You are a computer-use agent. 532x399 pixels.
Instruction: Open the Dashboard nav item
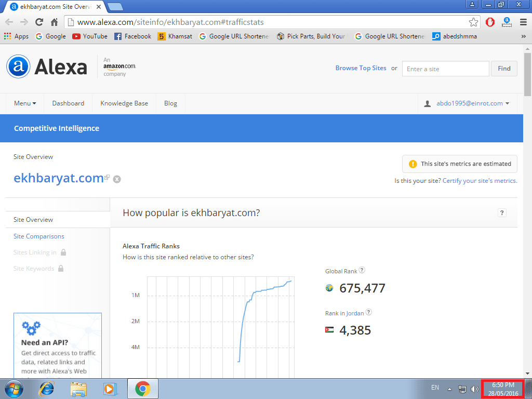tap(68, 103)
